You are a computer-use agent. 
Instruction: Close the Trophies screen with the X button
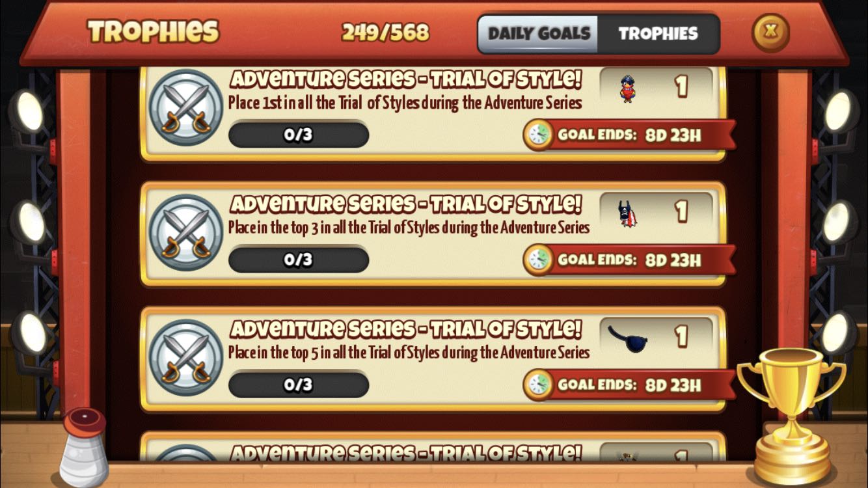771,33
